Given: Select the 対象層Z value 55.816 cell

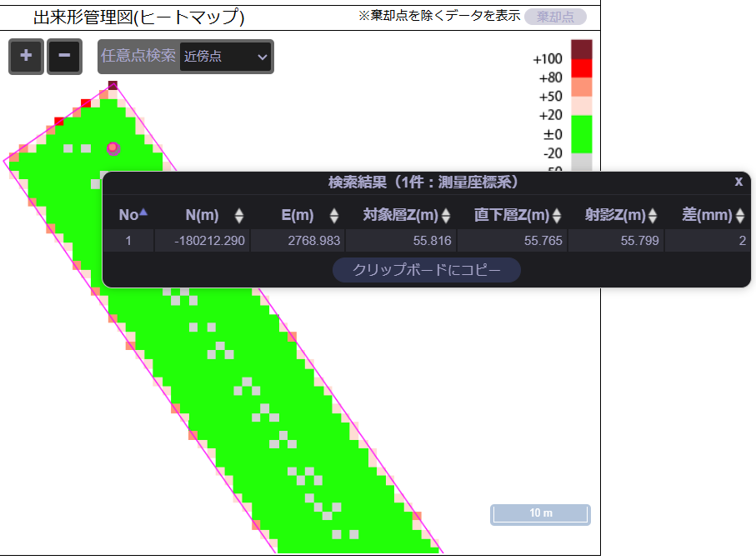Looking at the screenshot, I should 401,241.
